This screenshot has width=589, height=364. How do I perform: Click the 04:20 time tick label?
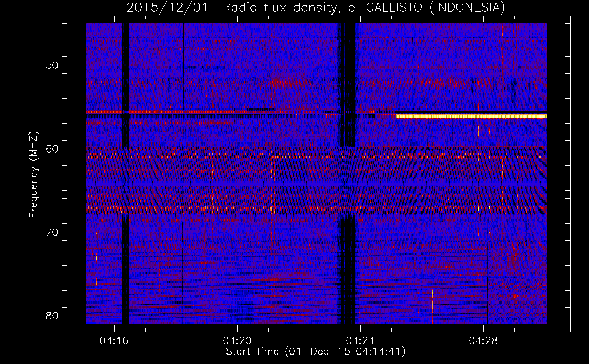237,341
